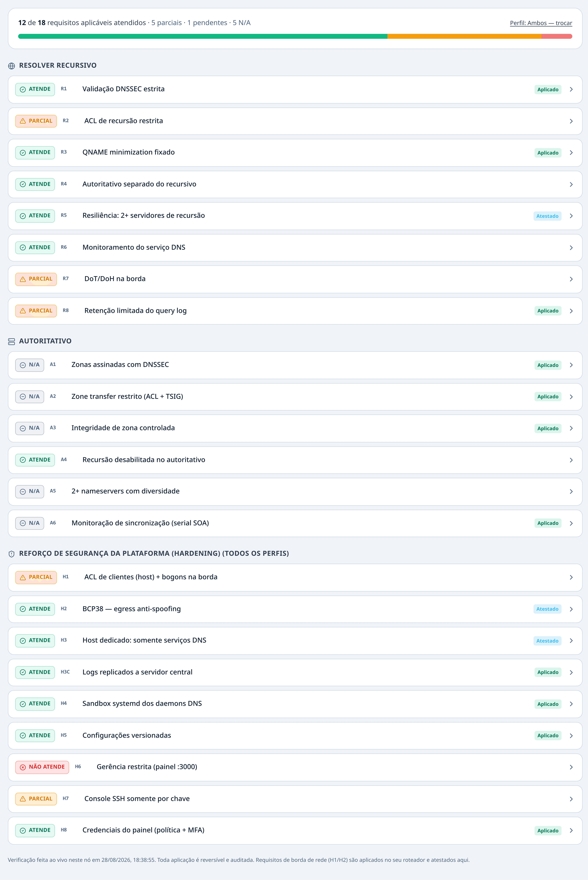This screenshot has height=880, width=588.
Task: Click ATENDE badge on R6 Monitoramento row
Action: click(x=35, y=247)
